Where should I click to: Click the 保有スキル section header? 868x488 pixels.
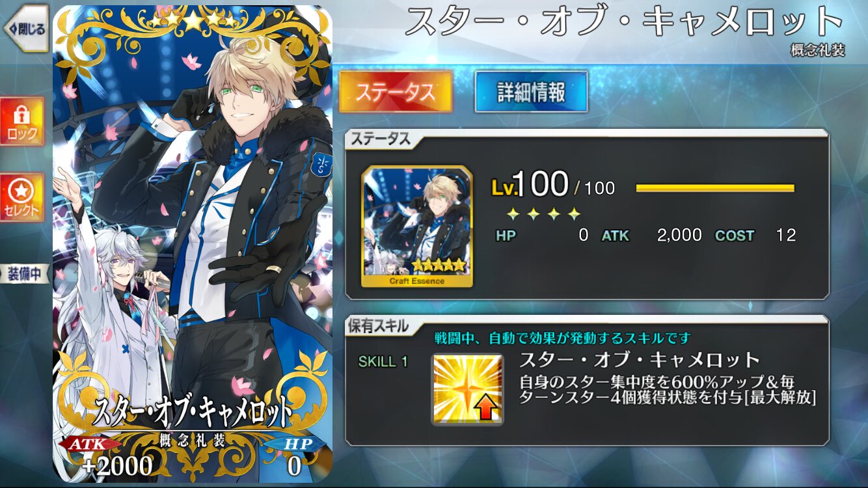[380, 325]
